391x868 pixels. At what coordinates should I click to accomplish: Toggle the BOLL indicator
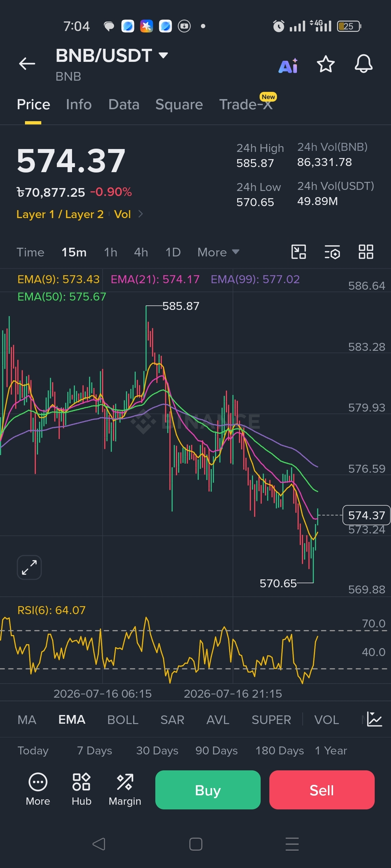tap(123, 720)
